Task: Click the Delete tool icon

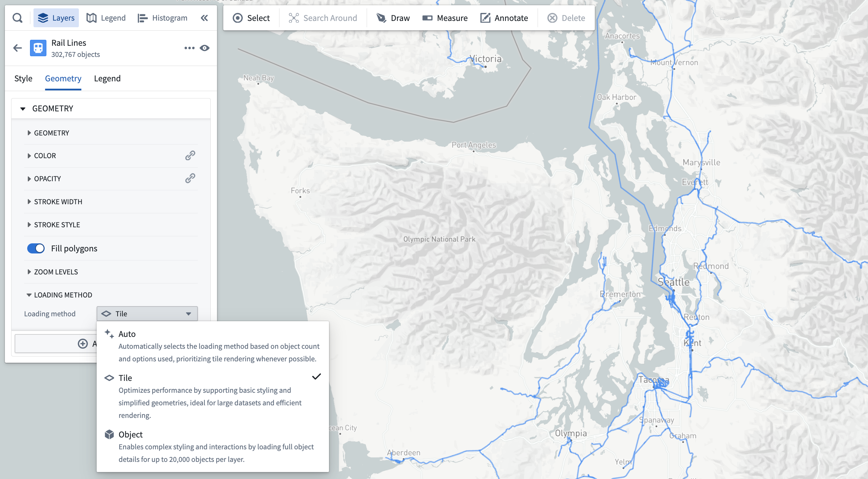Action: tap(552, 18)
